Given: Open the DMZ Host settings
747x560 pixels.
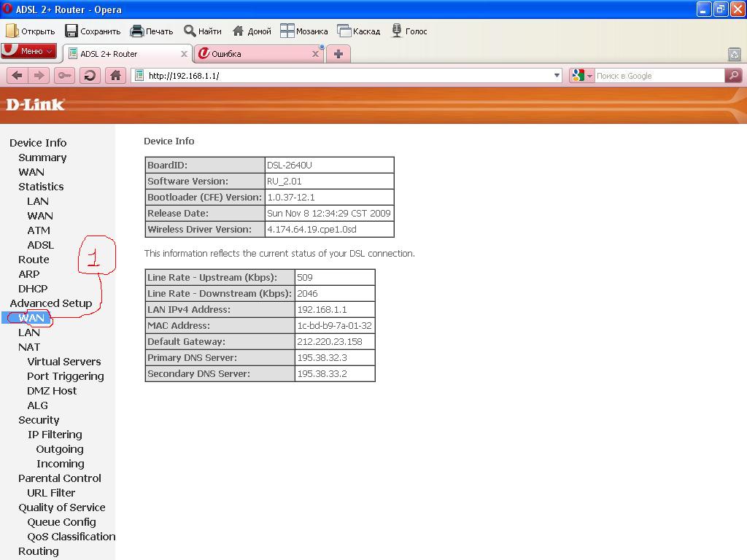Looking at the screenshot, I should click(x=52, y=391).
